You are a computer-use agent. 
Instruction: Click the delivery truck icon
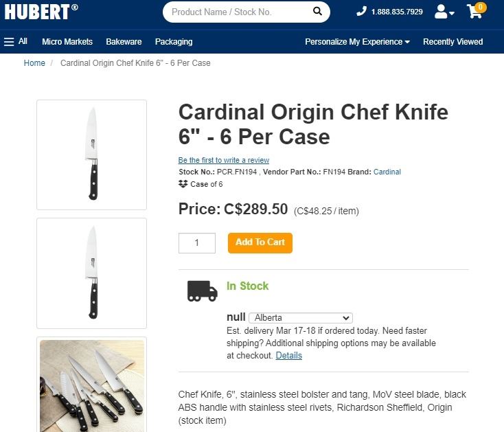[x=202, y=291]
